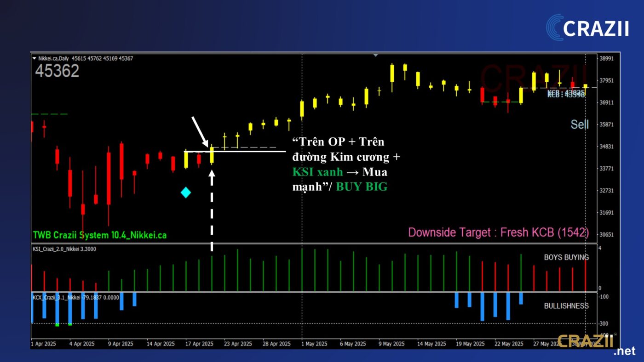The width and height of the screenshot is (644, 362).
Task: Click the Sell signal label
Action: (579, 124)
